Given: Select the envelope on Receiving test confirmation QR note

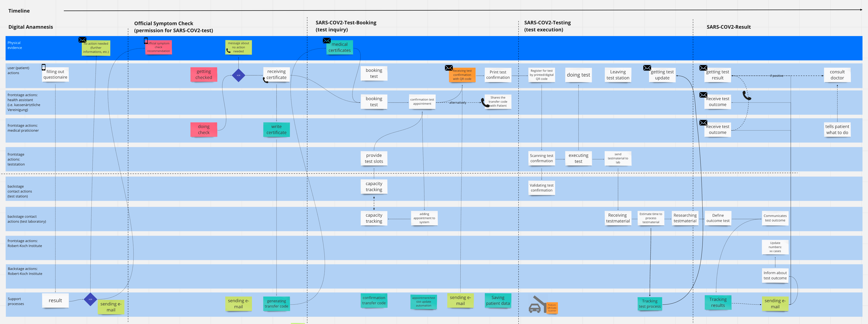Looking at the screenshot, I should (x=448, y=68).
